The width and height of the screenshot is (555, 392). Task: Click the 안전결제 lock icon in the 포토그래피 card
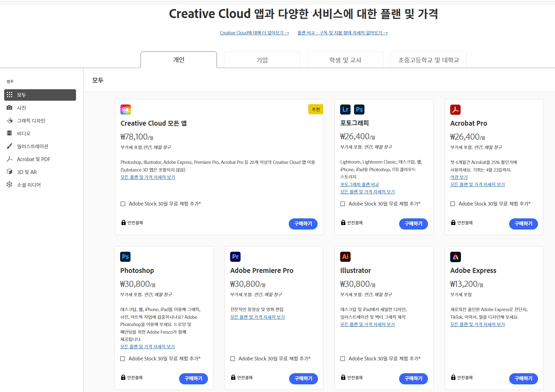(343, 223)
